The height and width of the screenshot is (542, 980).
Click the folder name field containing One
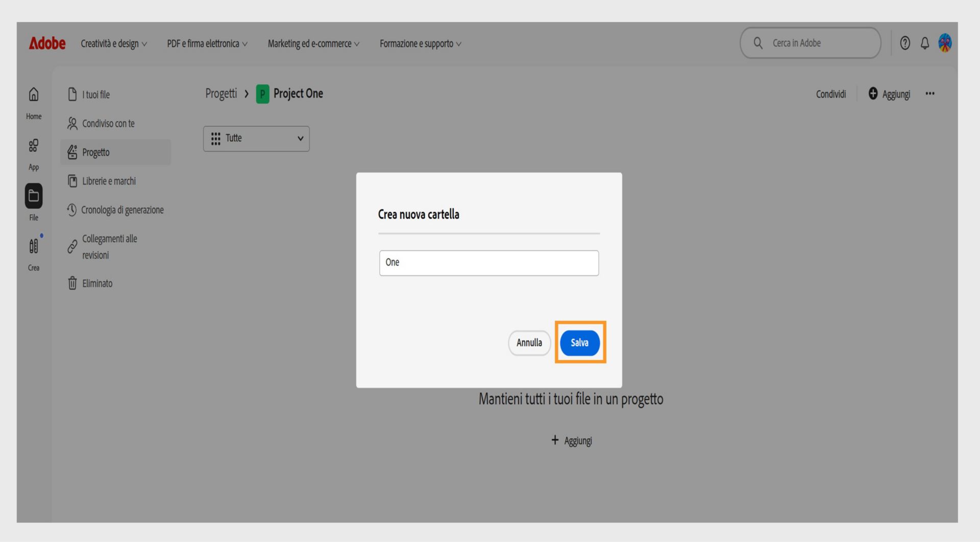click(488, 263)
